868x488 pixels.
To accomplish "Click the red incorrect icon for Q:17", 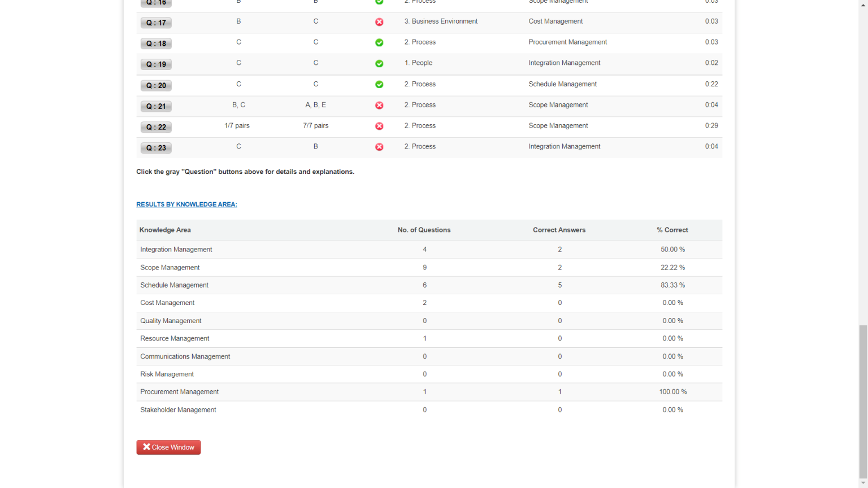I will pyautogui.click(x=379, y=22).
